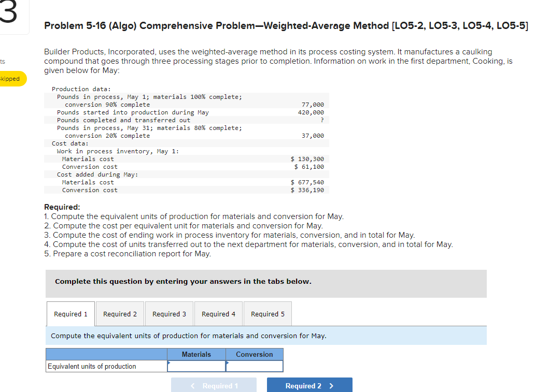Click the Problem 5-16 title heading
This screenshot has height=392, width=535.
click(x=285, y=25)
